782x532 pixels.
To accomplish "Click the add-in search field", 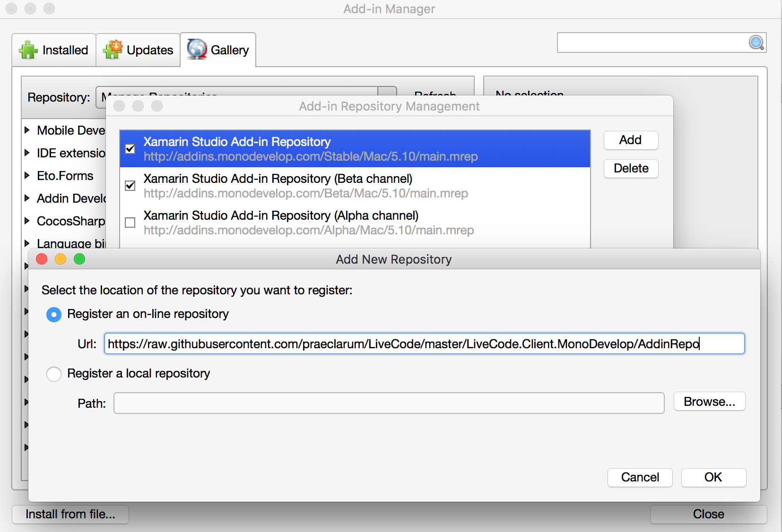I will coord(661,43).
